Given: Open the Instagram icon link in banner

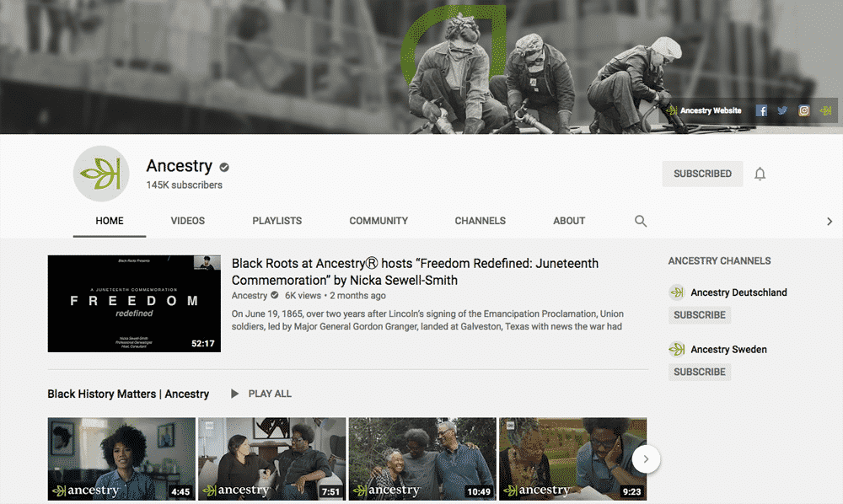Looking at the screenshot, I should (804, 110).
